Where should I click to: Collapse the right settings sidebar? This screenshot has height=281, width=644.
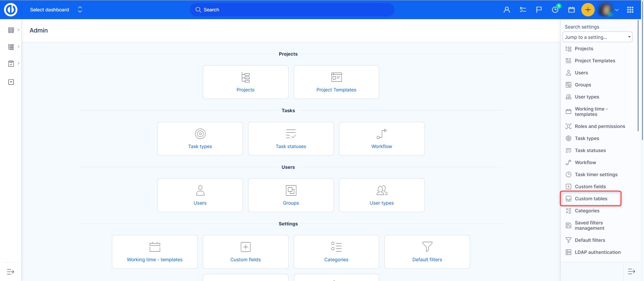[x=631, y=271]
